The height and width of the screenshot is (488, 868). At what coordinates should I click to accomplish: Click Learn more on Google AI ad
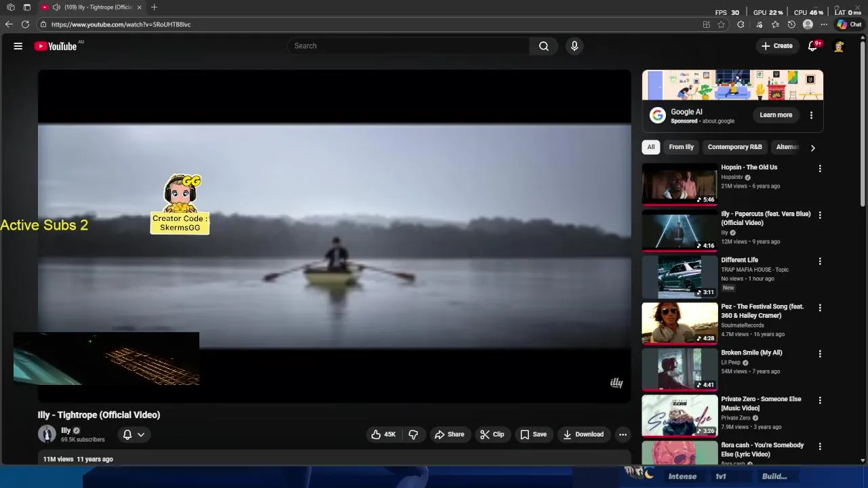pyautogui.click(x=776, y=115)
